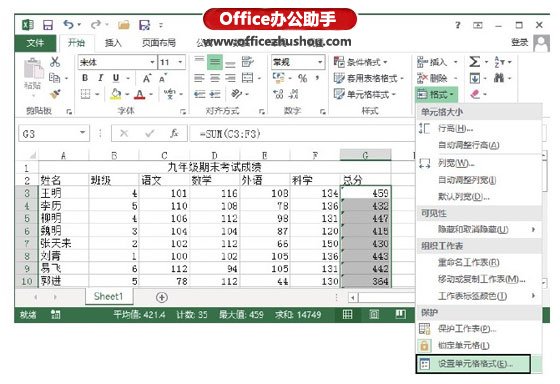Click the formula bar with SUM formula

[x=302, y=134]
